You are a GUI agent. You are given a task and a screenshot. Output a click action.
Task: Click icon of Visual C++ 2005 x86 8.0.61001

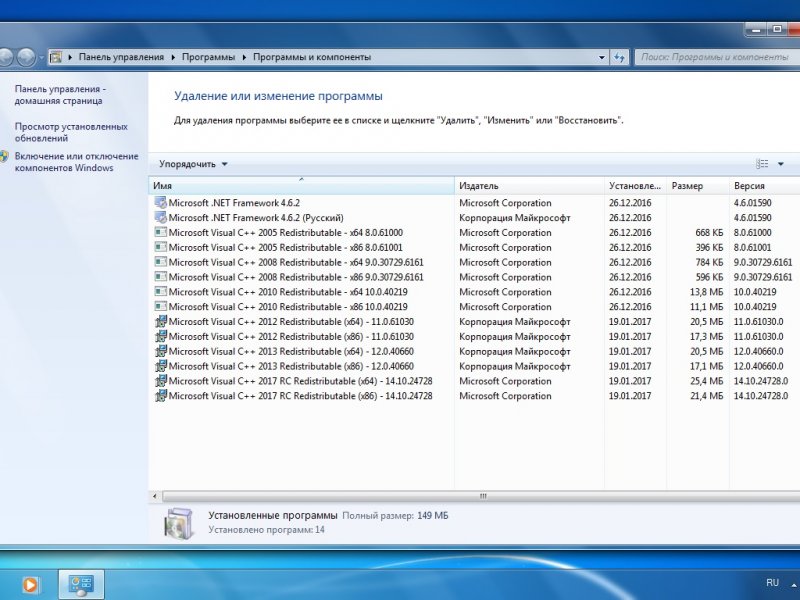click(160, 247)
